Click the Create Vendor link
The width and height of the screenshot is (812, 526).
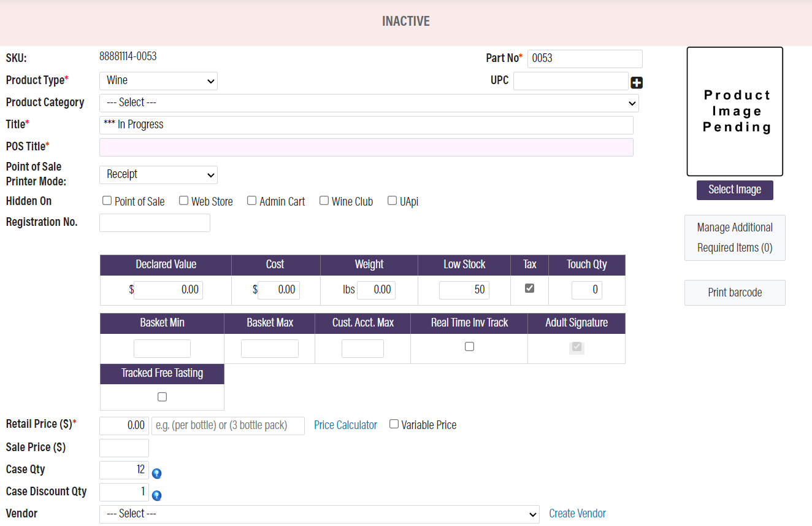[577, 513]
